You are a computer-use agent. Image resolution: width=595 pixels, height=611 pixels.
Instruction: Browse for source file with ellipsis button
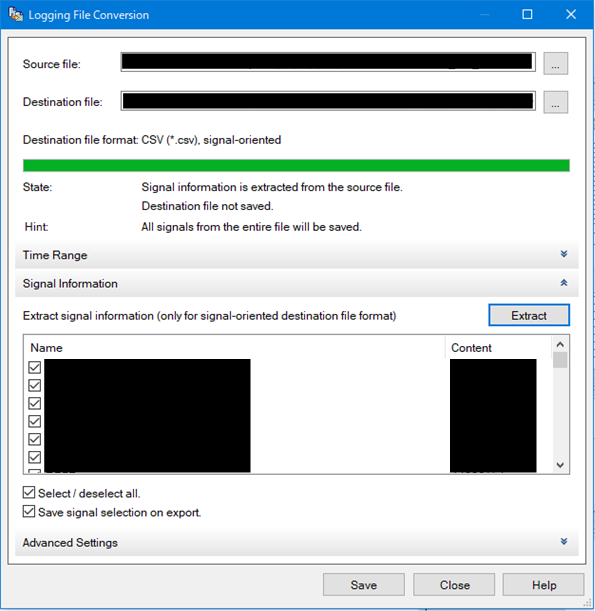pyautogui.click(x=556, y=64)
